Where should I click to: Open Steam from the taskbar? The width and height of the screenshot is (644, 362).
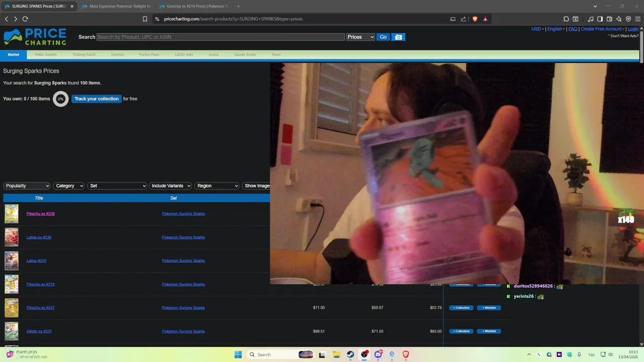(350, 354)
